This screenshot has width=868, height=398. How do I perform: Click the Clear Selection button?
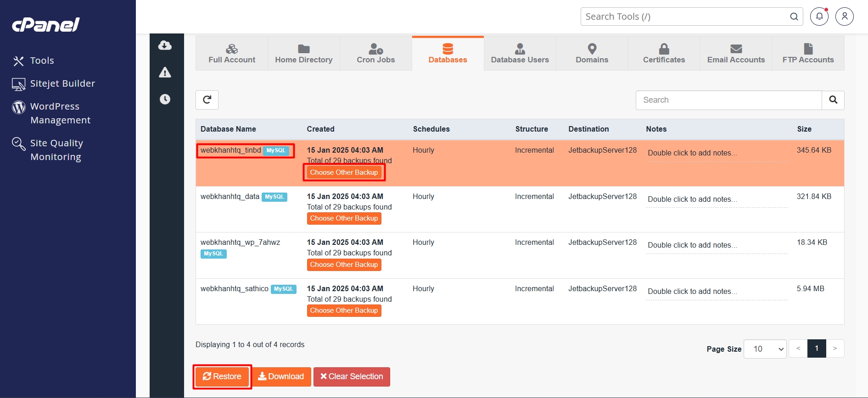click(352, 376)
